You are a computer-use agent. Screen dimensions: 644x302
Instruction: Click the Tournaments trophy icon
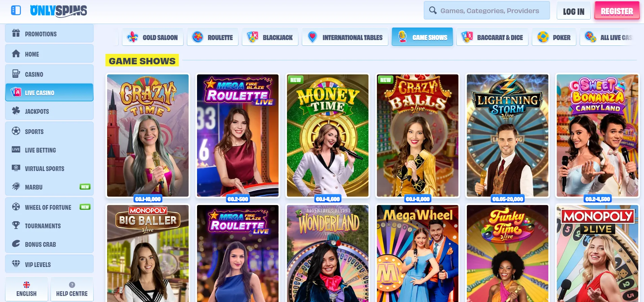coord(16,225)
